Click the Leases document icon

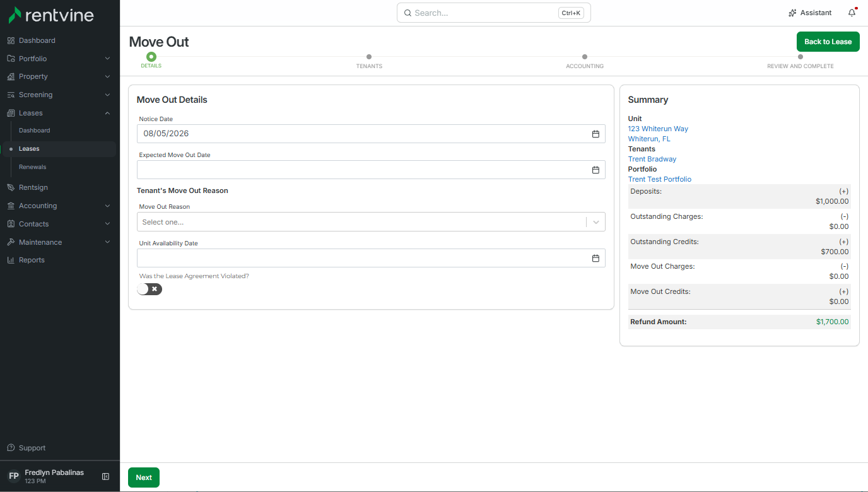(11, 113)
